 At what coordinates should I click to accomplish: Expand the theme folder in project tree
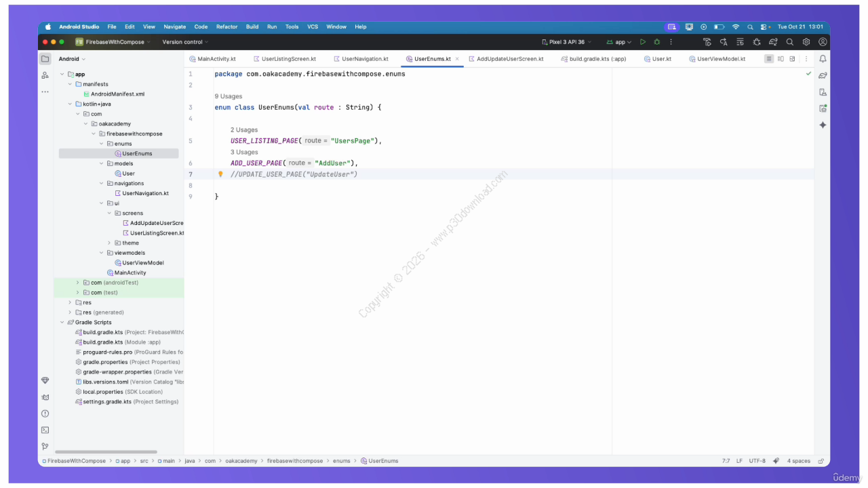[x=109, y=243]
